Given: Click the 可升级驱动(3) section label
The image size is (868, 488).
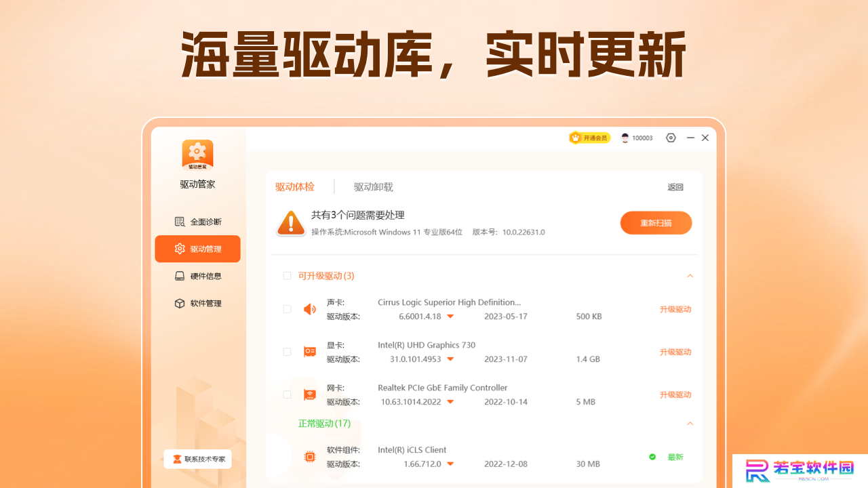Looking at the screenshot, I should click(326, 276).
